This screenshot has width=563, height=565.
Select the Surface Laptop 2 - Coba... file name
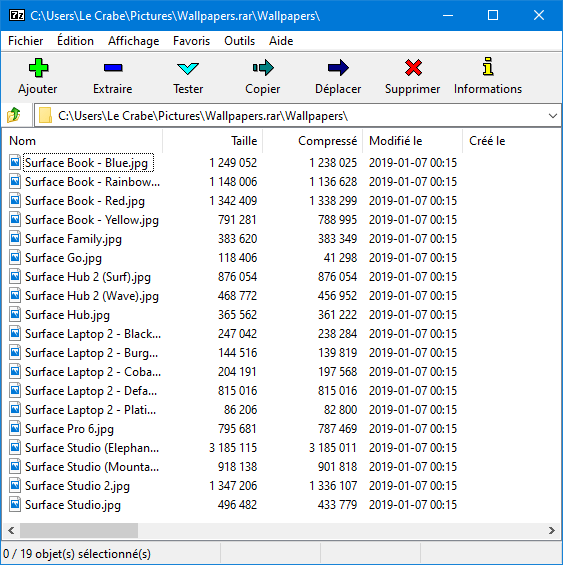[x=93, y=372]
